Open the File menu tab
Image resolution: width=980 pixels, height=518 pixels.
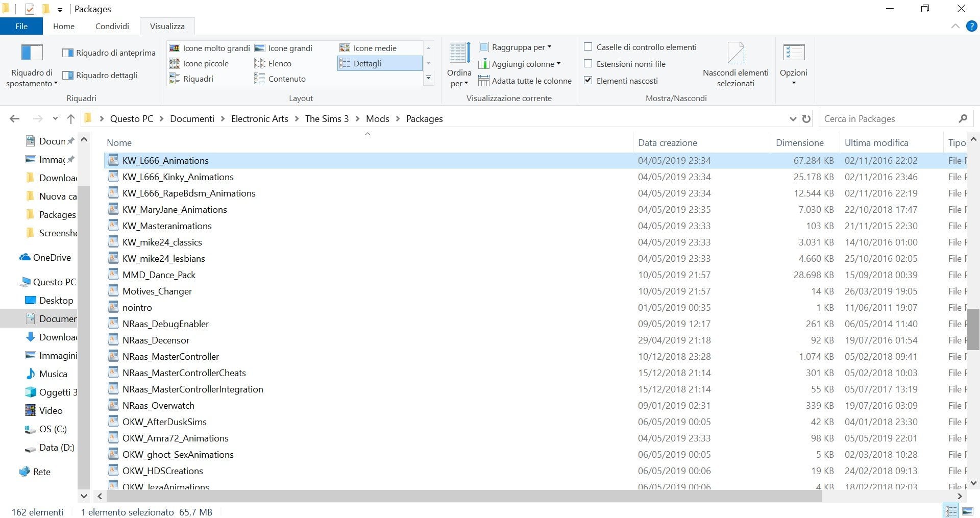(x=21, y=26)
